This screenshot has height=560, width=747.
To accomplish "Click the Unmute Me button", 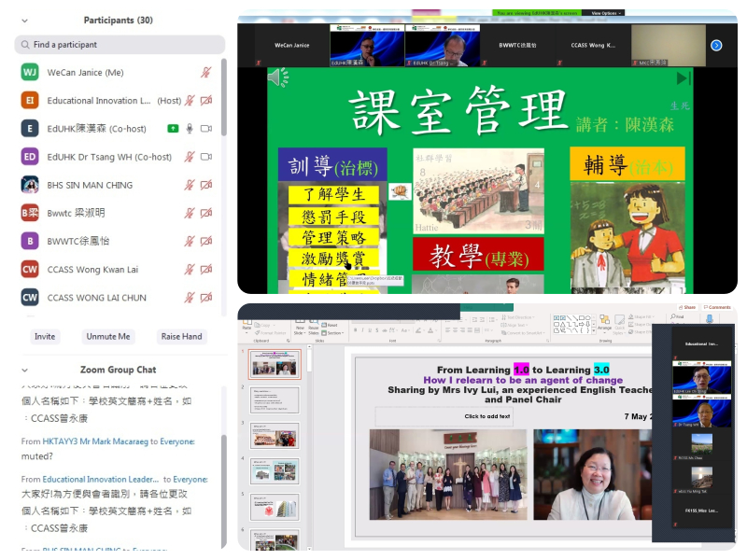I will (107, 336).
